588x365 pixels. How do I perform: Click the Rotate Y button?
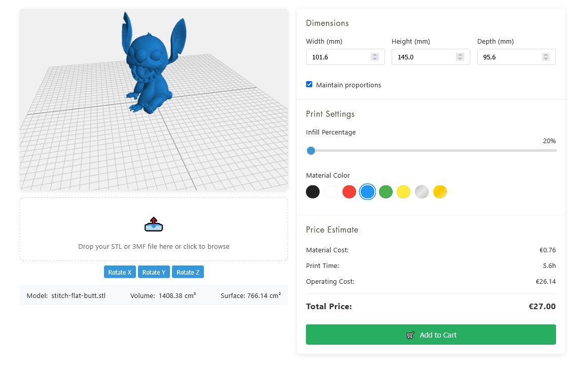[154, 272]
